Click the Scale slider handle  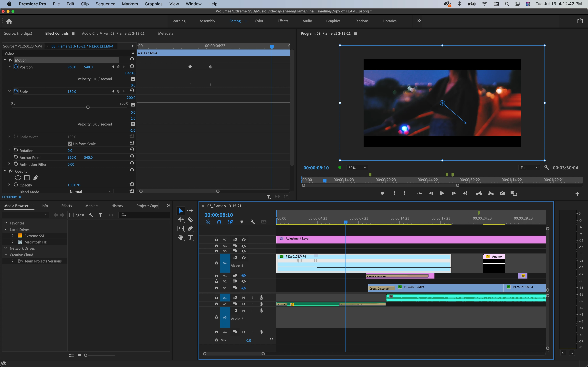tap(88, 107)
